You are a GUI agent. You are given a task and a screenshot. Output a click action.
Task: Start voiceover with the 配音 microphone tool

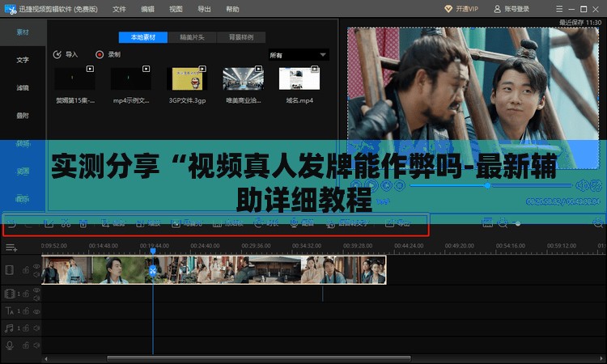point(302,223)
